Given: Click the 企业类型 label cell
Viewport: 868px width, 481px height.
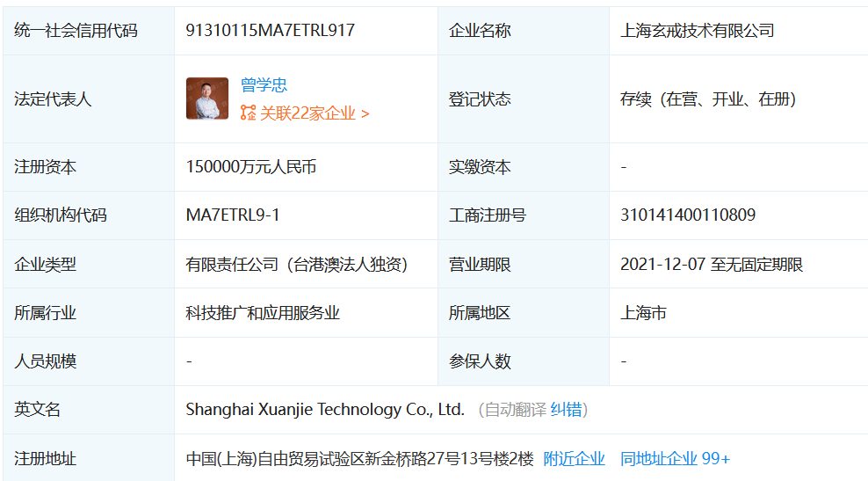Looking at the screenshot, I should pyautogui.click(x=89, y=265).
